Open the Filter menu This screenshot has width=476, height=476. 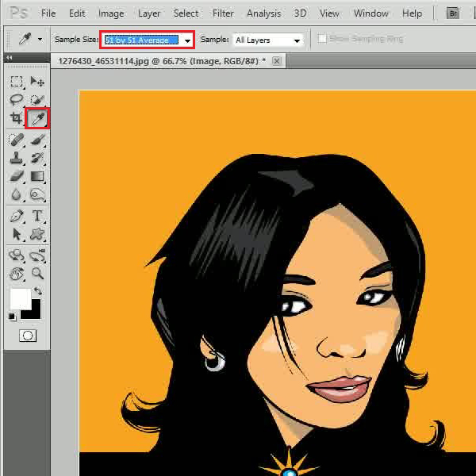tap(223, 13)
